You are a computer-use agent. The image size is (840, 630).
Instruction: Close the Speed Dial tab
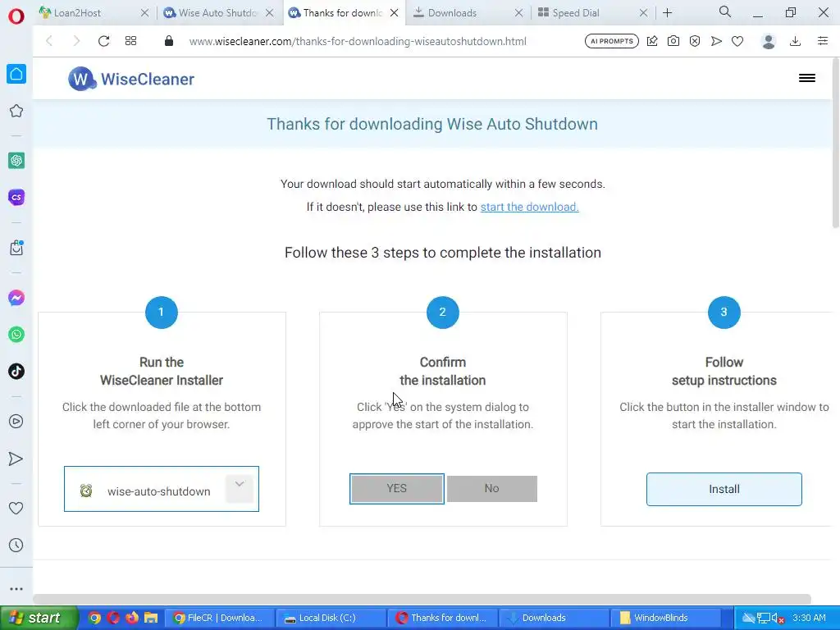point(644,13)
